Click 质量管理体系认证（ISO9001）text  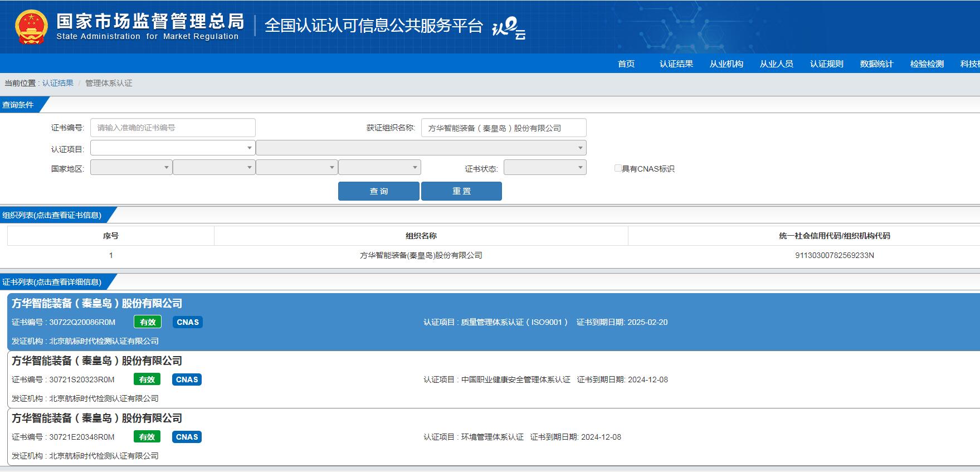[x=514, y=322]
